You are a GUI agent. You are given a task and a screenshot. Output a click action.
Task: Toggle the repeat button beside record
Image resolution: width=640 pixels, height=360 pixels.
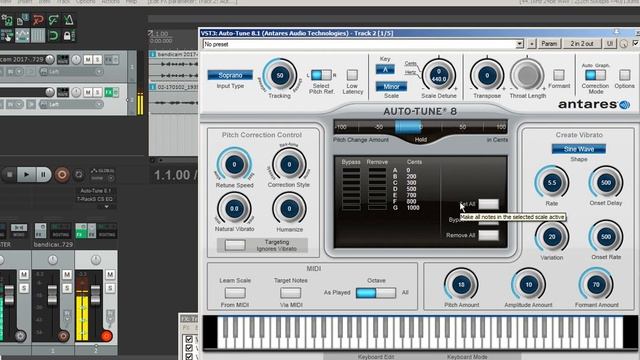79,175
